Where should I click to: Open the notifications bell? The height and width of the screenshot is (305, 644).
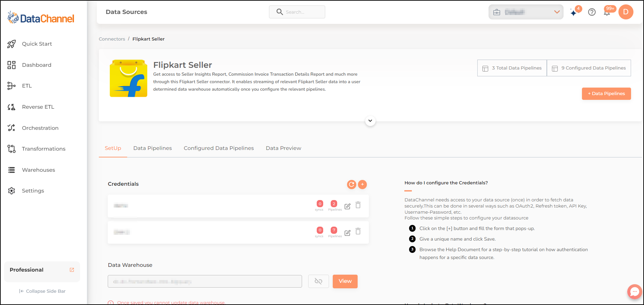pyautogui.click(x=607, y=13)
